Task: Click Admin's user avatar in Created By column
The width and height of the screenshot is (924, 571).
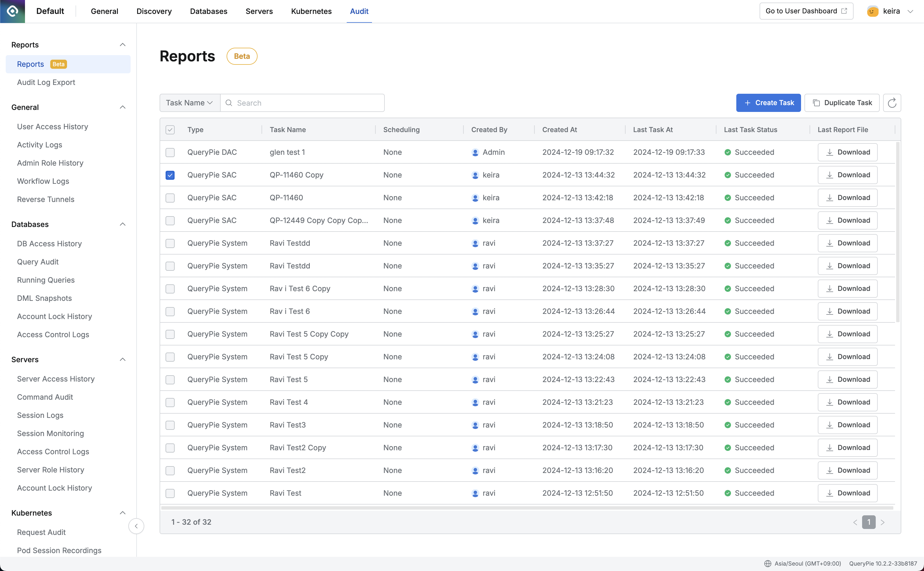Action: click(x=475, y=152)
